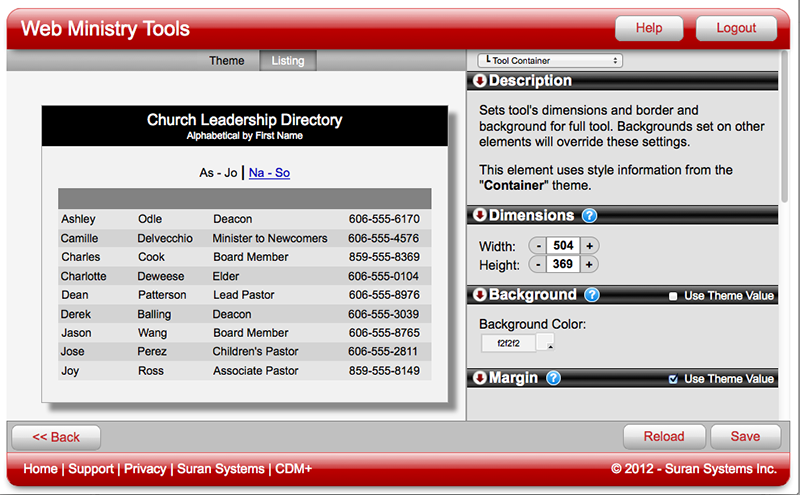The width and height of the screenshot is (800, 495).
Task: Collapse the Description section arrow icon
Action: tap(480, 81)
